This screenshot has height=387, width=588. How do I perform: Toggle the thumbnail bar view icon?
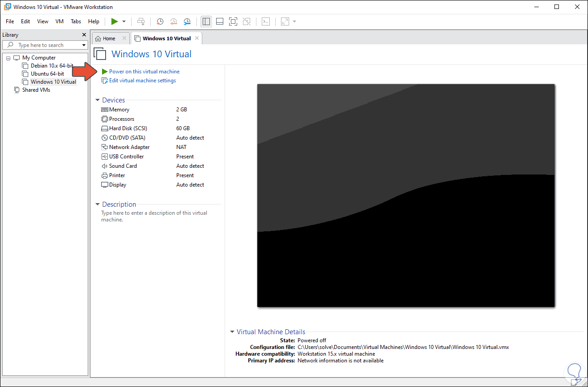pyautogui.click(x=220, y=21)
